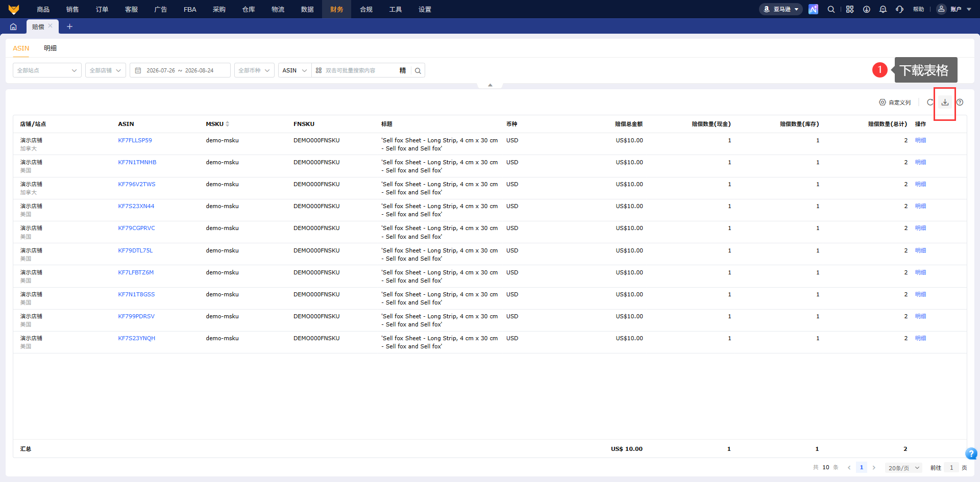The height and width of the screenshot is (482, 980).
Task: Open the 全部站点 site dropdown
Action: pos(47,70)
